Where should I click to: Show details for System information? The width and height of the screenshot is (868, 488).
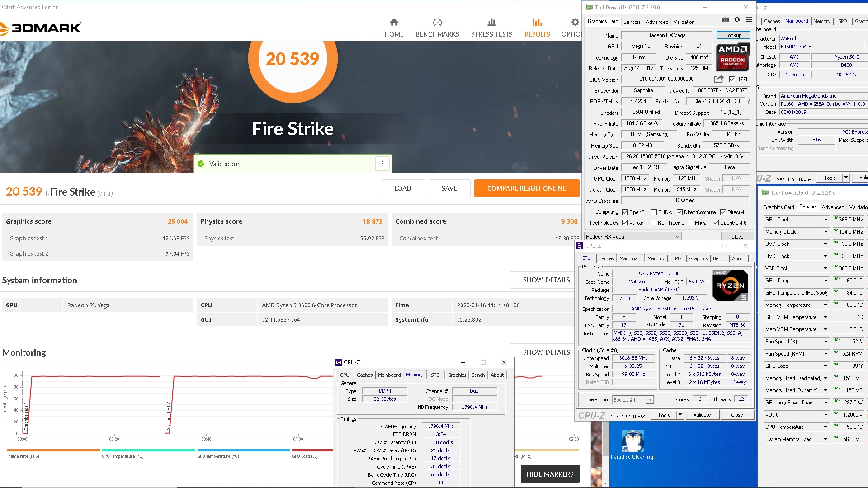click(x=546, y=280)
